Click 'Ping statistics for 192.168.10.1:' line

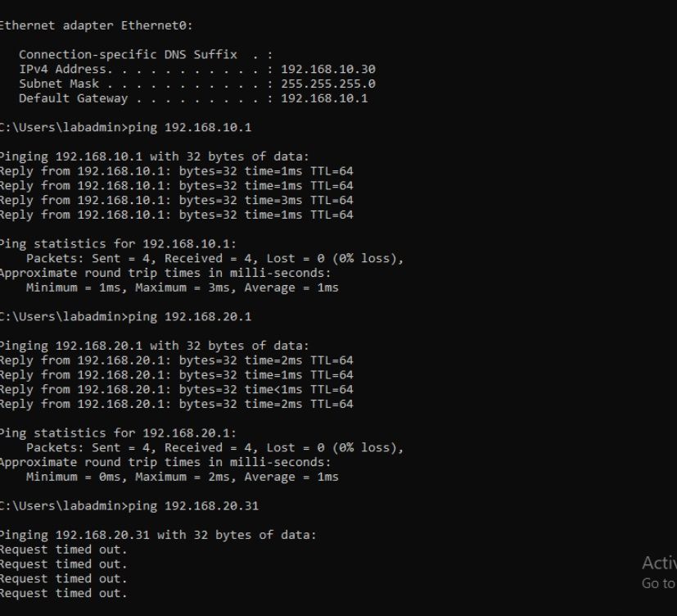120,244
